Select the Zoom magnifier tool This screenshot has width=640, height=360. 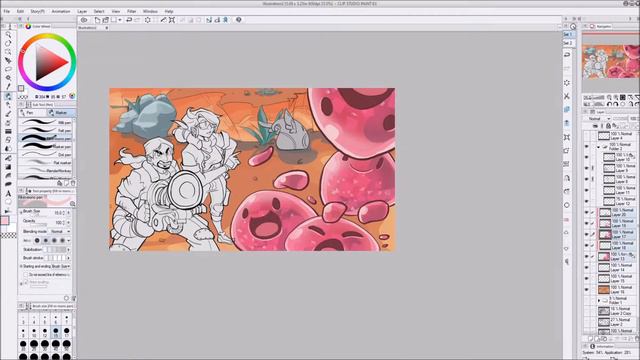click(x=8, y=35)
